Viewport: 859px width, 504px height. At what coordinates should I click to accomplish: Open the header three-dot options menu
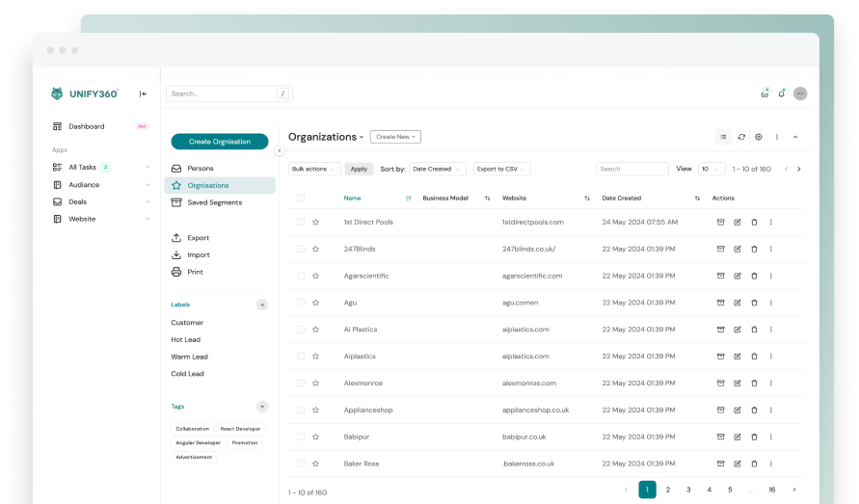[777, 137]
